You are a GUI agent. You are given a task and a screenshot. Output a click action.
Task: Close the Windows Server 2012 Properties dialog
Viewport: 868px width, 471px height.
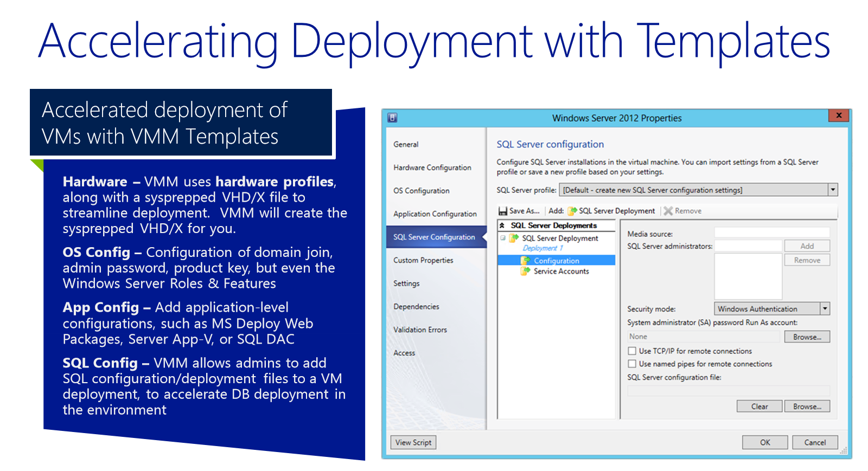pyautogui.click(x=839, y=115)
